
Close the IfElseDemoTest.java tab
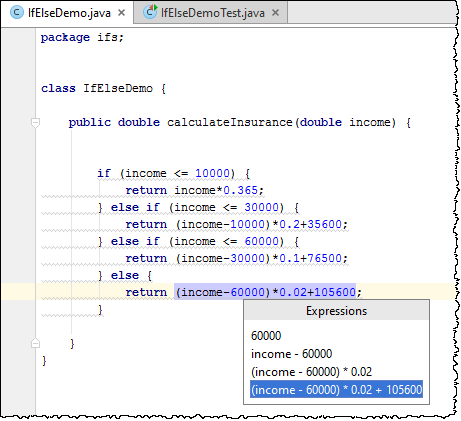point(275,13)
